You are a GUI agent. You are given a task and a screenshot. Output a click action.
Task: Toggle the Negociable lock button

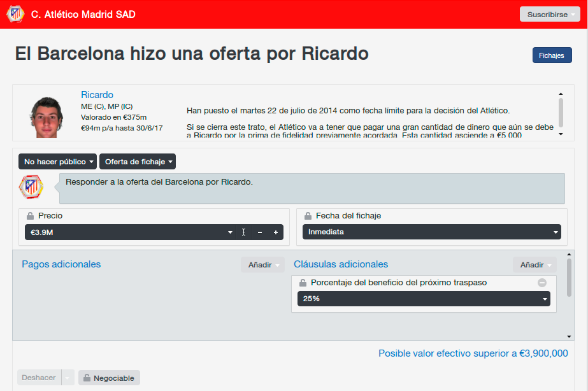pyautogui.click(x=109, y=378)
